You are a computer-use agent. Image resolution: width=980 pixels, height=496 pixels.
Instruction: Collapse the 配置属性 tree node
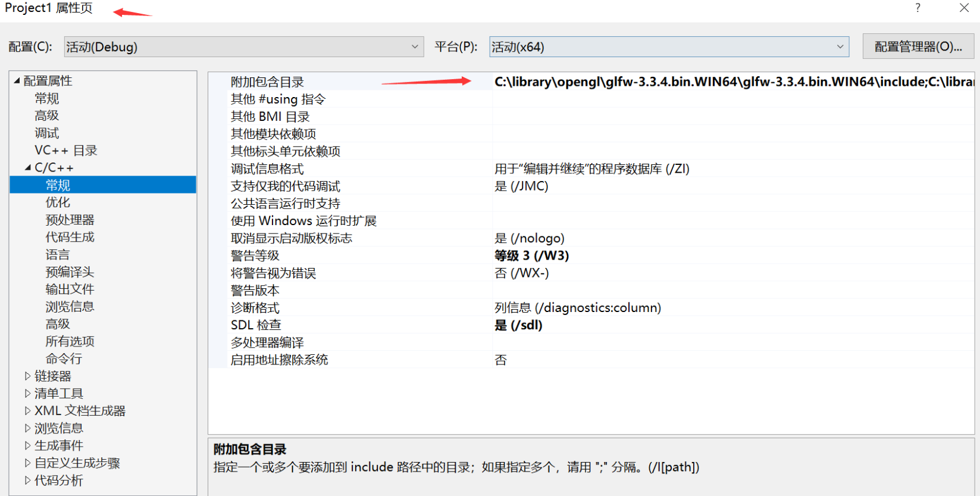pos(17,80)
